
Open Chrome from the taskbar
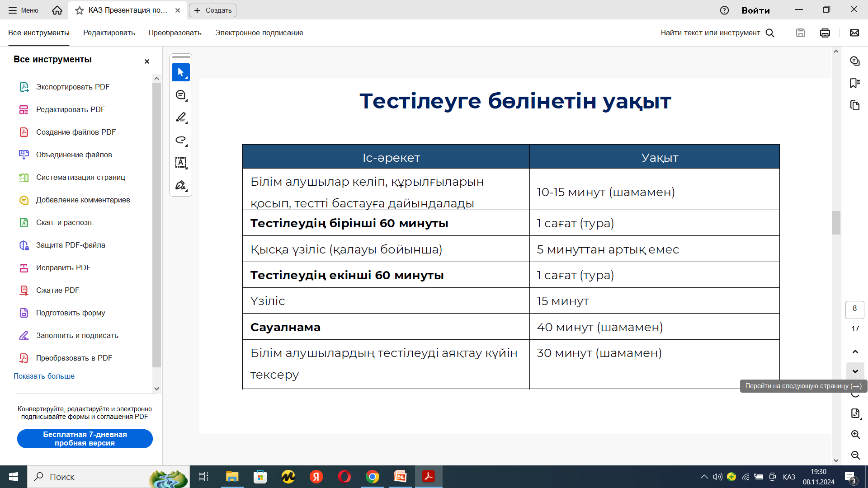coord(372,477)
